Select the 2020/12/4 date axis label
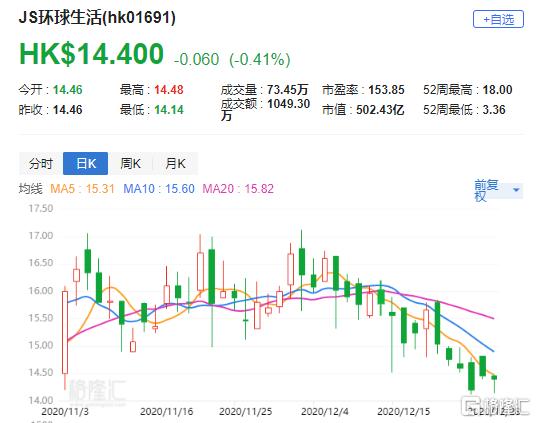 [325, 411]
